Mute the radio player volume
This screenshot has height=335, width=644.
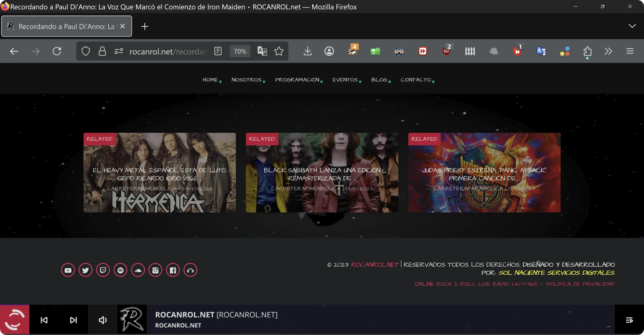(x=103, y=320)
